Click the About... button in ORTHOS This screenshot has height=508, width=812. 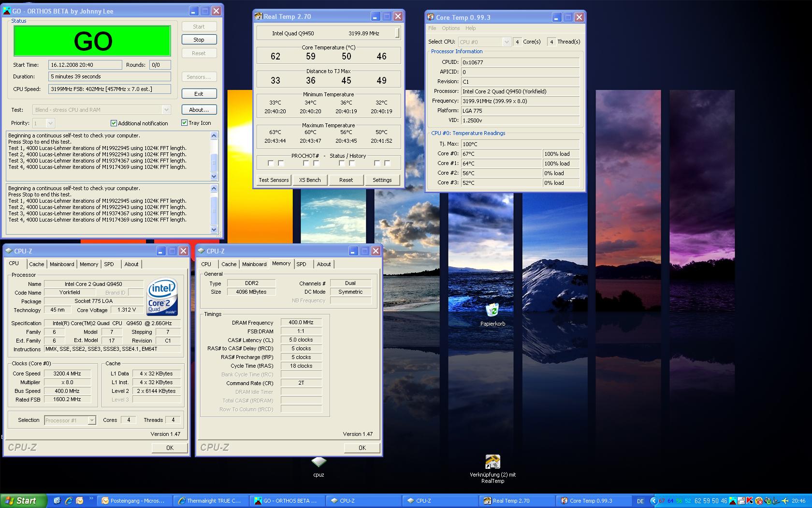(x=199, y=110)
